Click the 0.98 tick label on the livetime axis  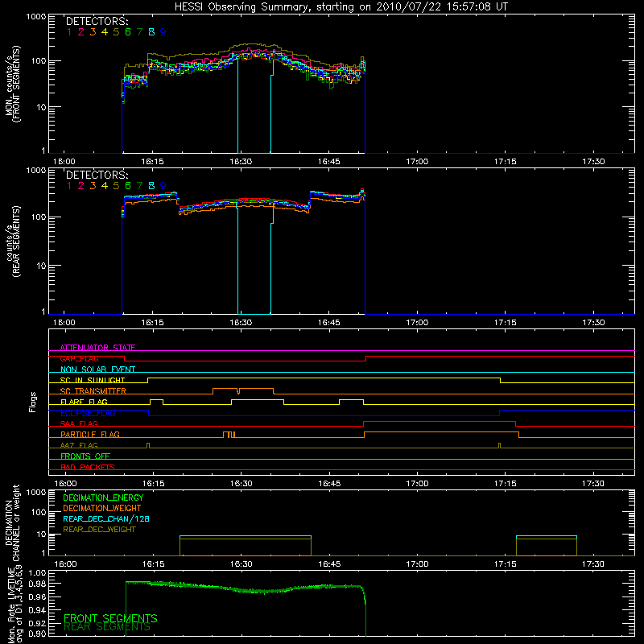37,584
